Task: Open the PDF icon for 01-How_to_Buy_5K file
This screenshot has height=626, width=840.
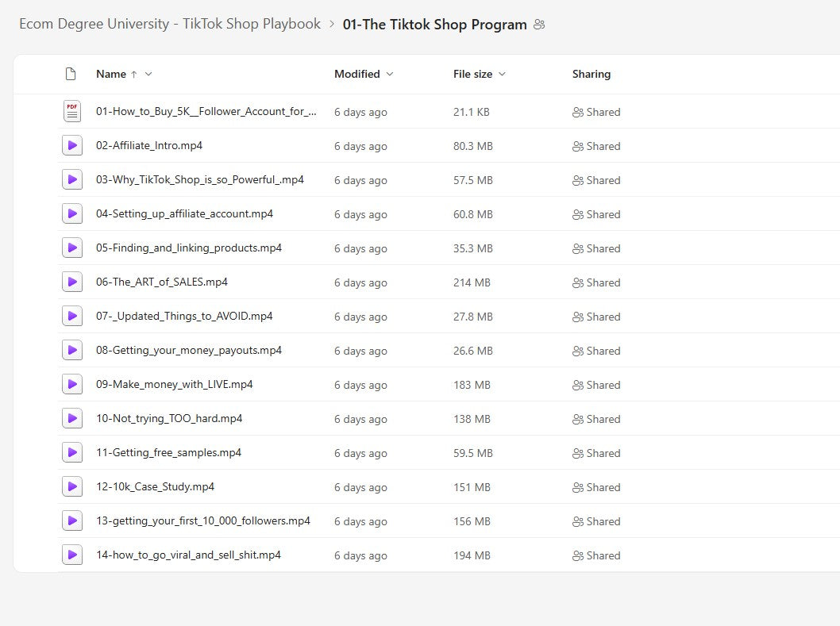Action: pos(71,111)
